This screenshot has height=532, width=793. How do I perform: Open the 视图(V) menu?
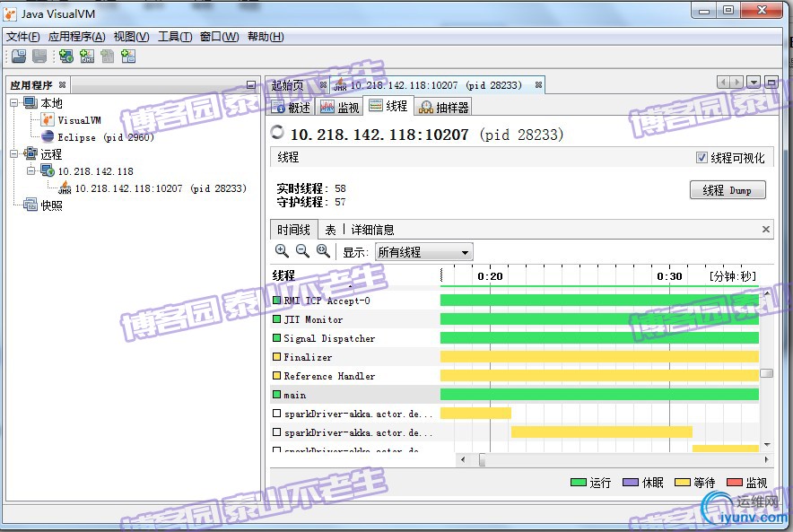(132, 37)
